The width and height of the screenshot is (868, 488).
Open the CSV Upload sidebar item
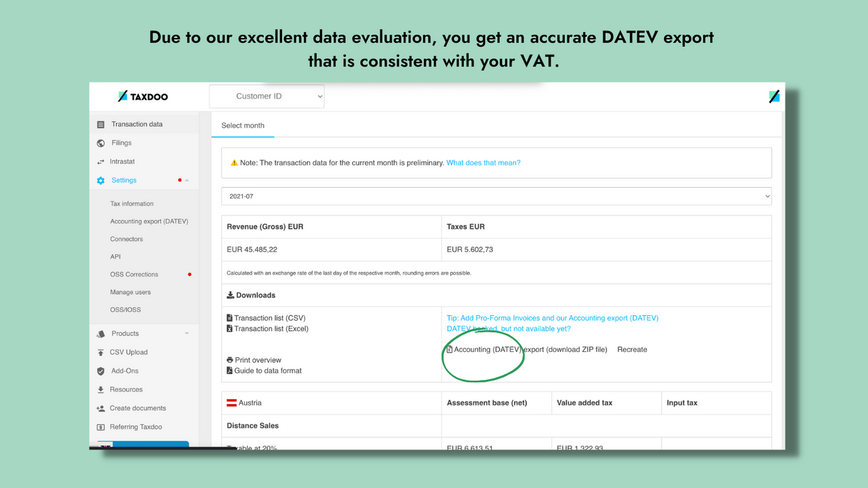point(129,352)
